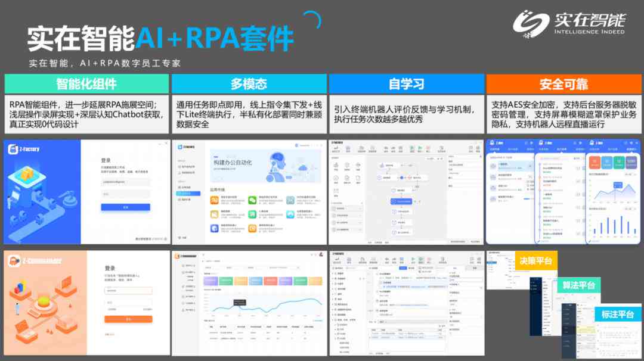This screenshot has width=644, height=361.
Task: Click the 自学习 blue header
Action: click(406, 83)
